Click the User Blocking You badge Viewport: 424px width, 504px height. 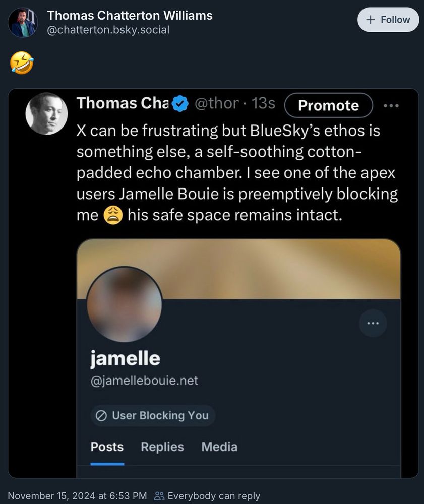153,416
